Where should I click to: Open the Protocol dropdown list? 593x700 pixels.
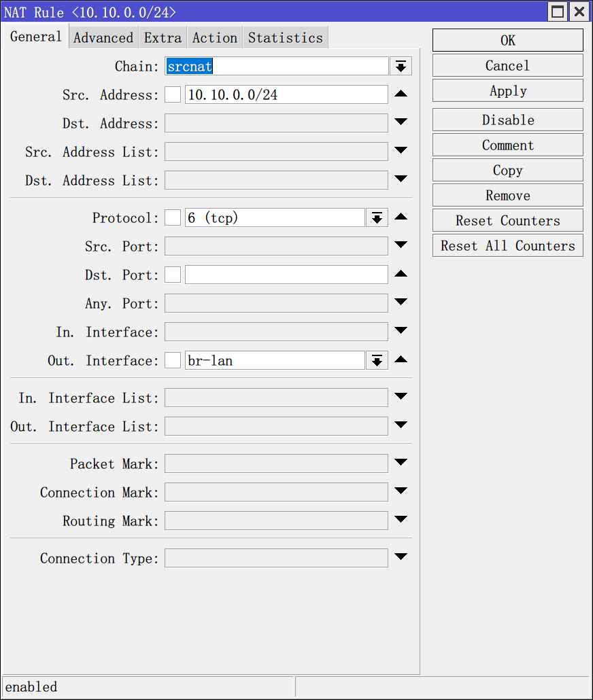click(x=377, y=218)
